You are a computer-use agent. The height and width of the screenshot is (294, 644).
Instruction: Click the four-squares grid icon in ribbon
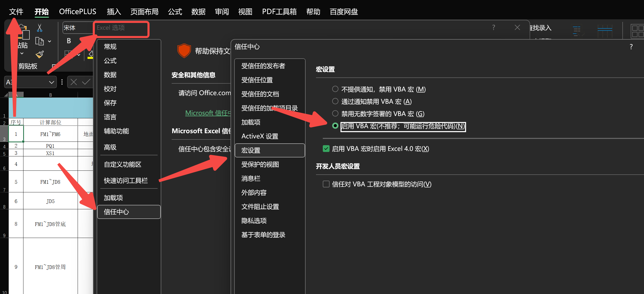[637, 31]
